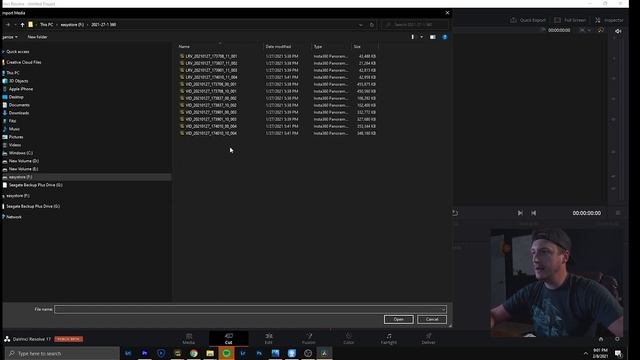Click the up-one-level arrow in Import Media dialog
The height and width of the screenshot is (360, 640).
point(22,24)
